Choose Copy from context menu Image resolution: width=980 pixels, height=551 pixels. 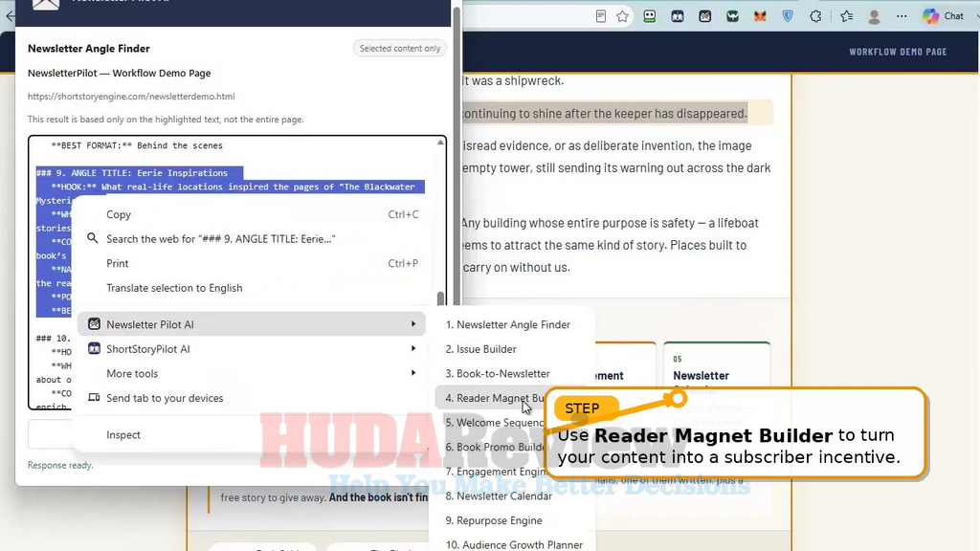tap(252, 214)
